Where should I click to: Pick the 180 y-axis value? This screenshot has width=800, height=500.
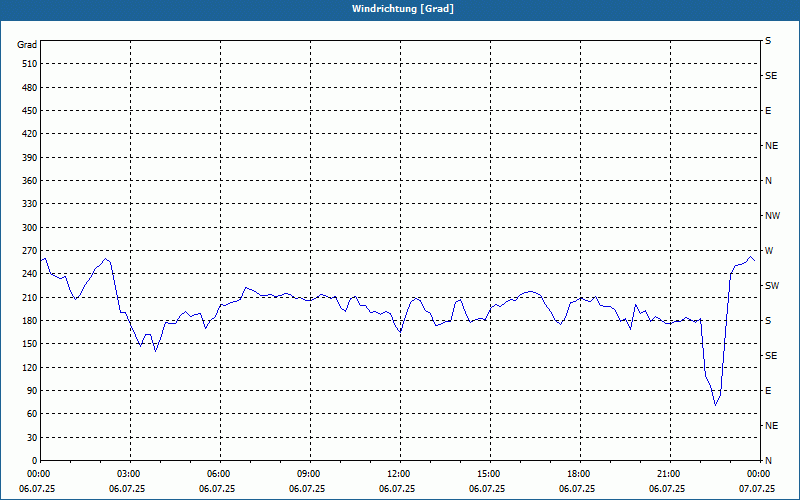(30, 321)
